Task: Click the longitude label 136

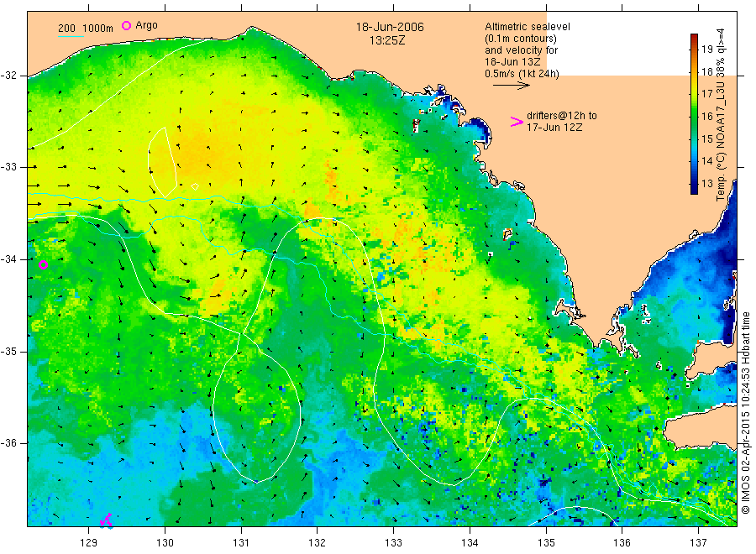Action: (622, 543)
